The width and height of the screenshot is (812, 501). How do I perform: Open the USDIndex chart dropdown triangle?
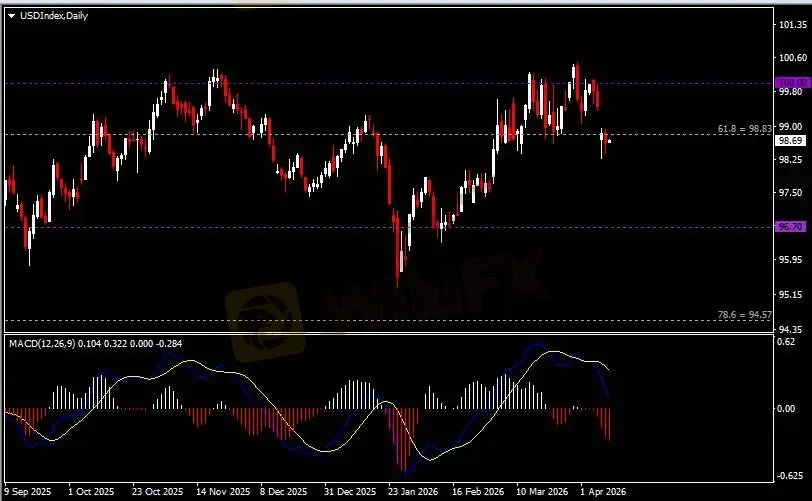pos(11,16)
